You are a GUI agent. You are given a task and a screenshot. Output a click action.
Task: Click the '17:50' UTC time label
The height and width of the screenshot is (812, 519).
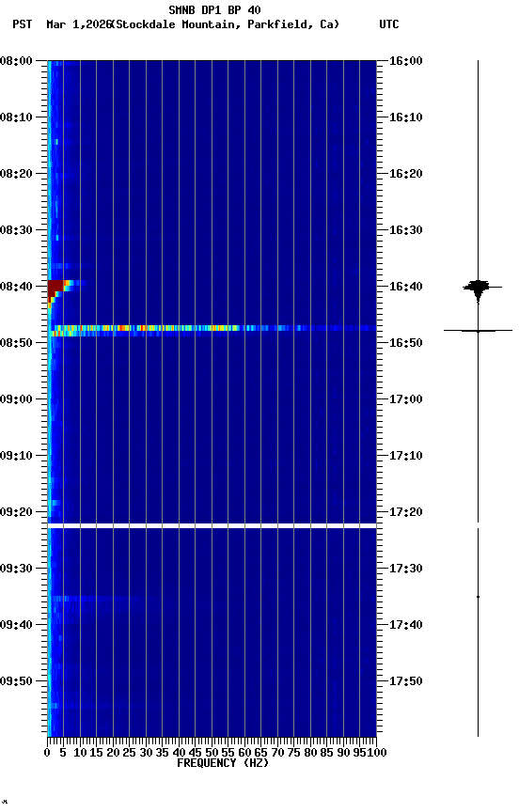click(x=406, y=681)
